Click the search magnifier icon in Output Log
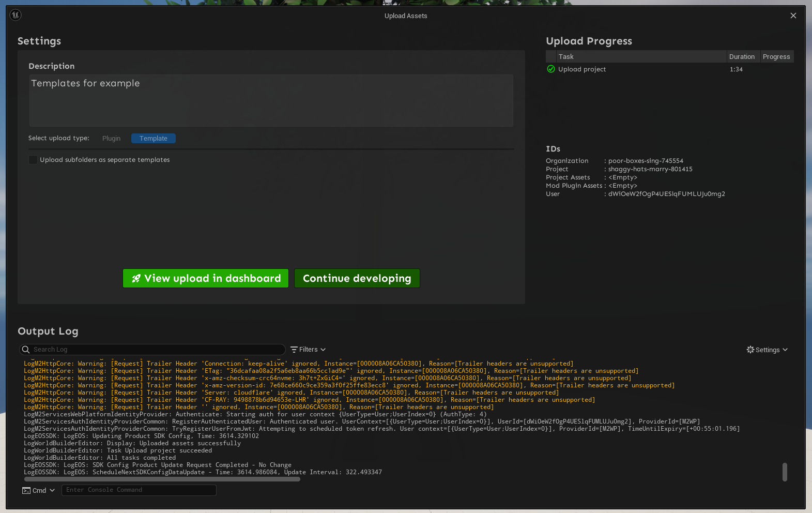The image size is (812, 513). pyautogui.click(x=26, y=350)
